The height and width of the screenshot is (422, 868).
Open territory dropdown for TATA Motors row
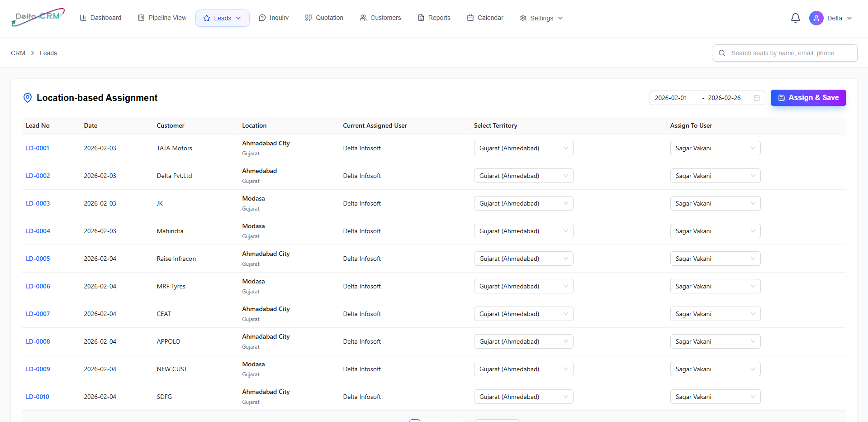(x=523, y=148)
